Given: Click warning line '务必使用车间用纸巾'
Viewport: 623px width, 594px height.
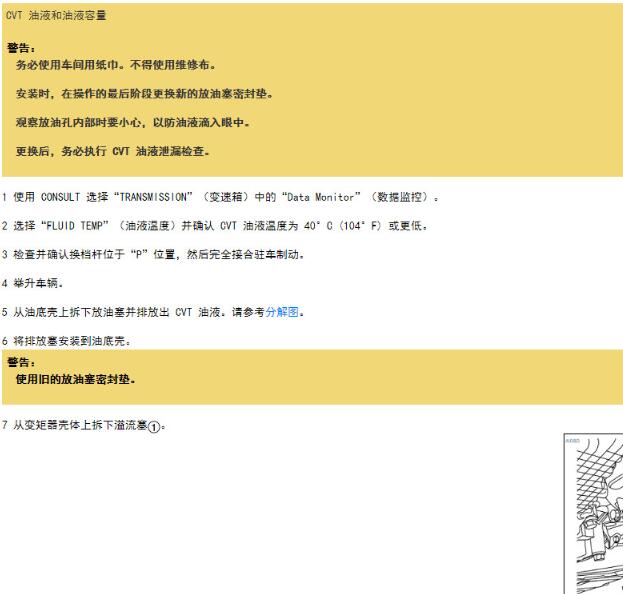Looking at the screenshot, I should [x=68, y=65].
